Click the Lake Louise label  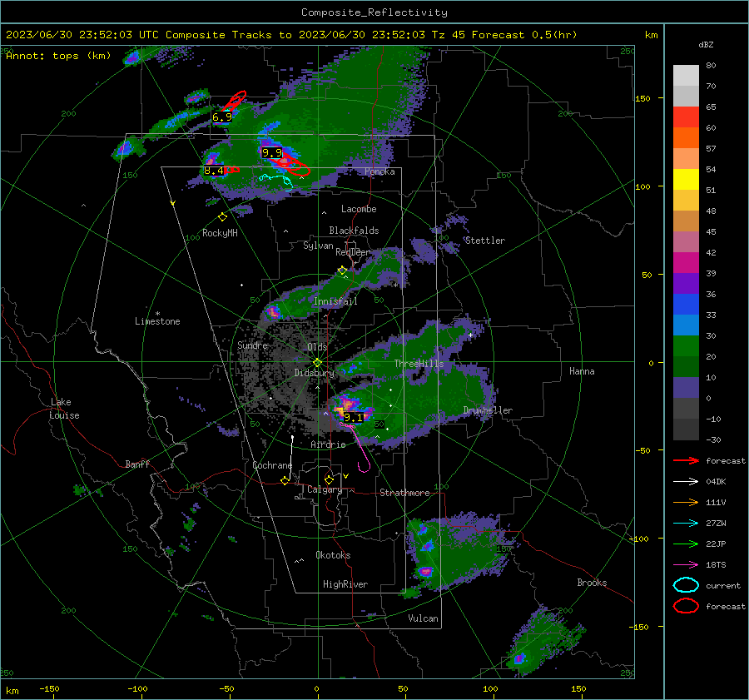[64, 409]
